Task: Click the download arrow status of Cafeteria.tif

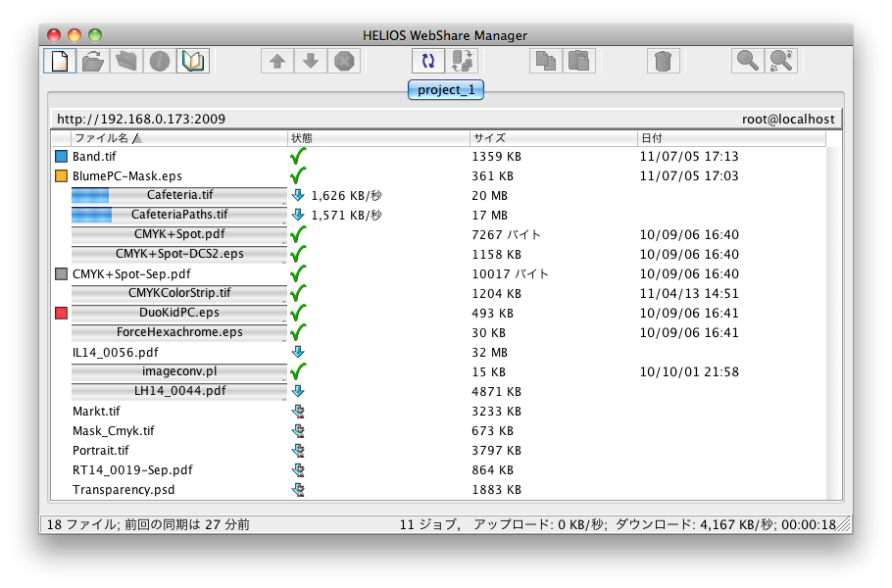Action: pyautogui.click(x=298, y=195)
